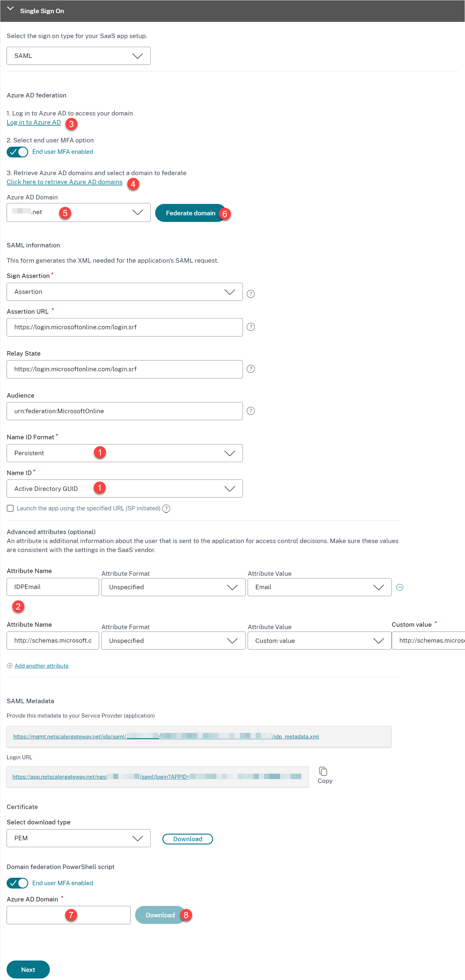Click help icon beside Sign Assertion dropdown
The image size is (465, 980).
[251, 294]
